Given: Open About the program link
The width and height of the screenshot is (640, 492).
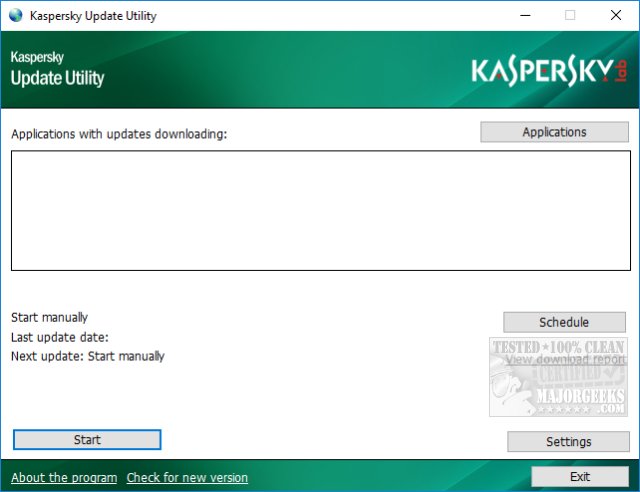Looking at the screenshot, I should pyautogui.click(x=64, y=477).
